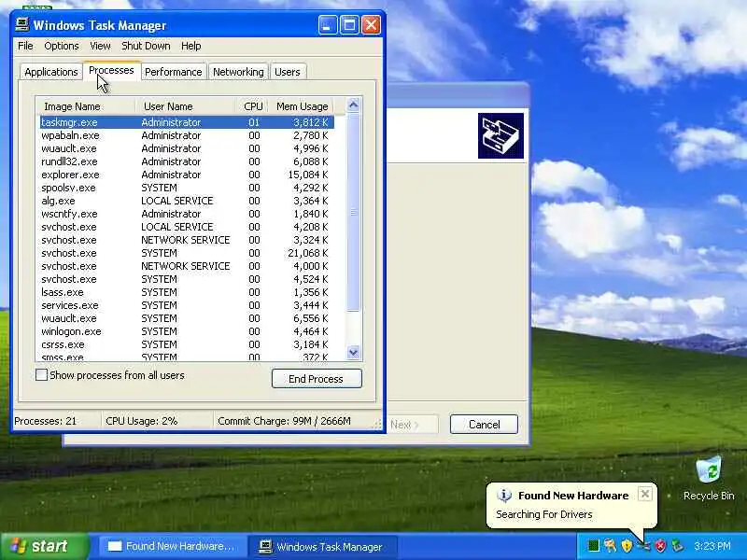Select svchost.exe using 4,208 K
This screenshot has height=560, width=747.
187,227
